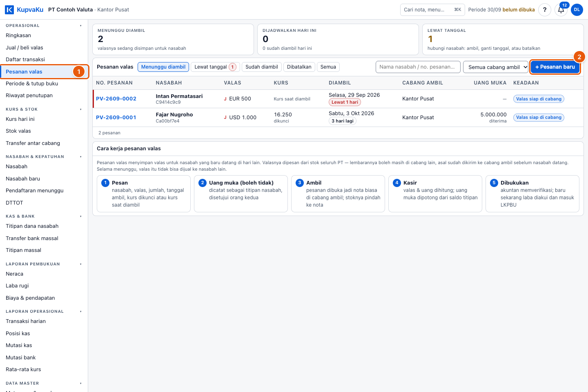Image resolution: width=588 pixels, height=392 pixels.
Task: Click the Cari nota, menu search box
Action: pyautogui.click(x=432, y=10)
